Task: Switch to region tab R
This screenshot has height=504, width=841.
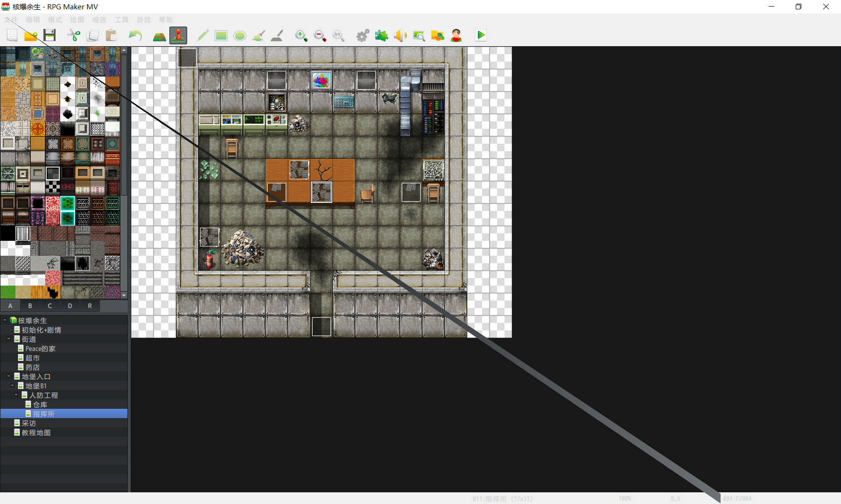Action: [x=90, y=306]
